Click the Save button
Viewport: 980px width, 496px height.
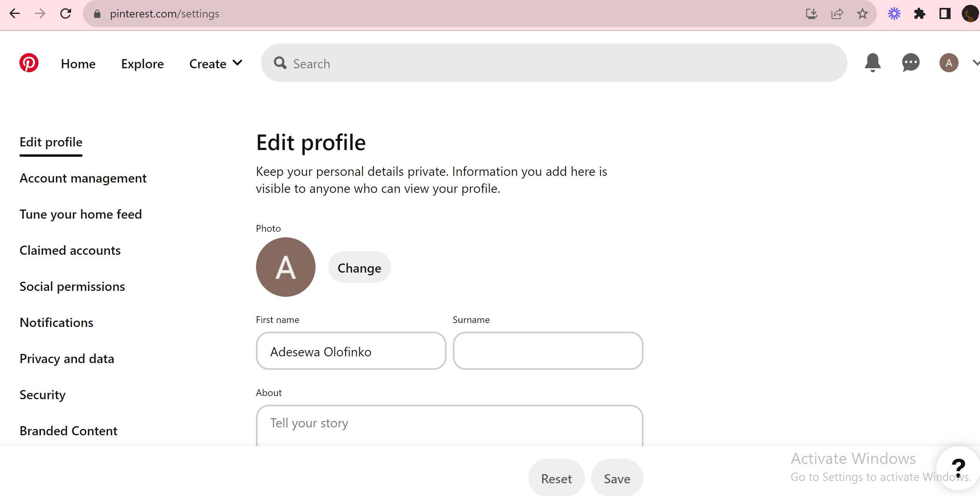pos(616,478)
